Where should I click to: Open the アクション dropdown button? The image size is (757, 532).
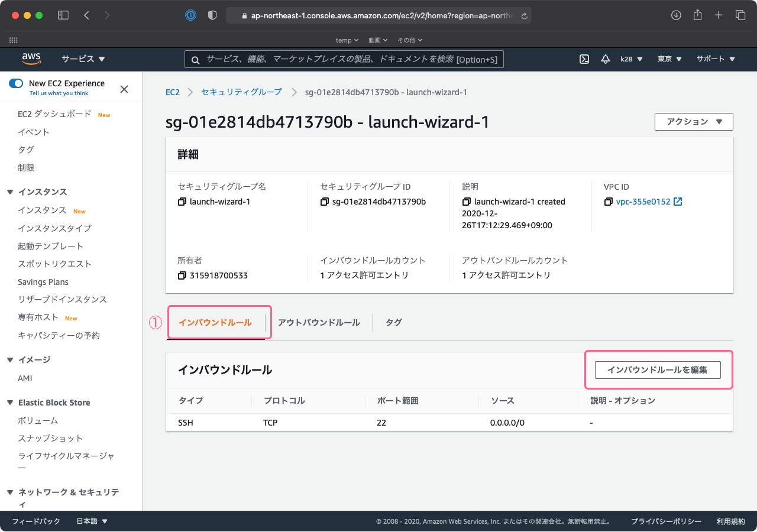point(694,122)
